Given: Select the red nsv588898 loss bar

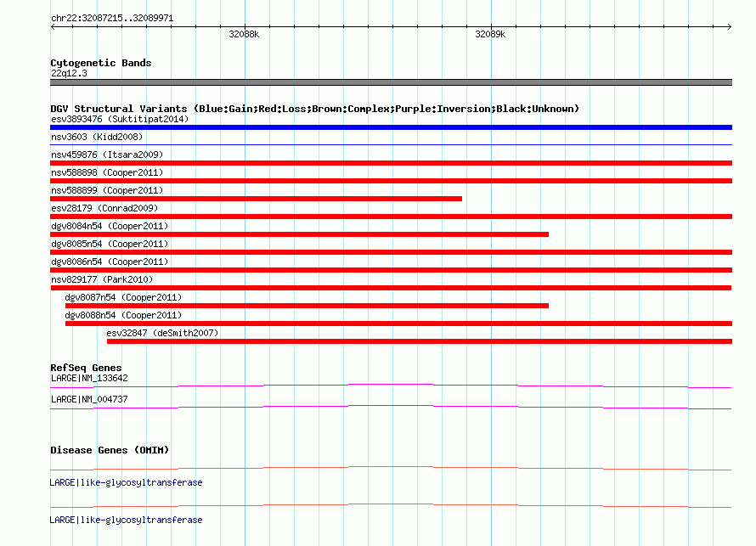Looking at the screenshot, I should [x=391, y=181].
